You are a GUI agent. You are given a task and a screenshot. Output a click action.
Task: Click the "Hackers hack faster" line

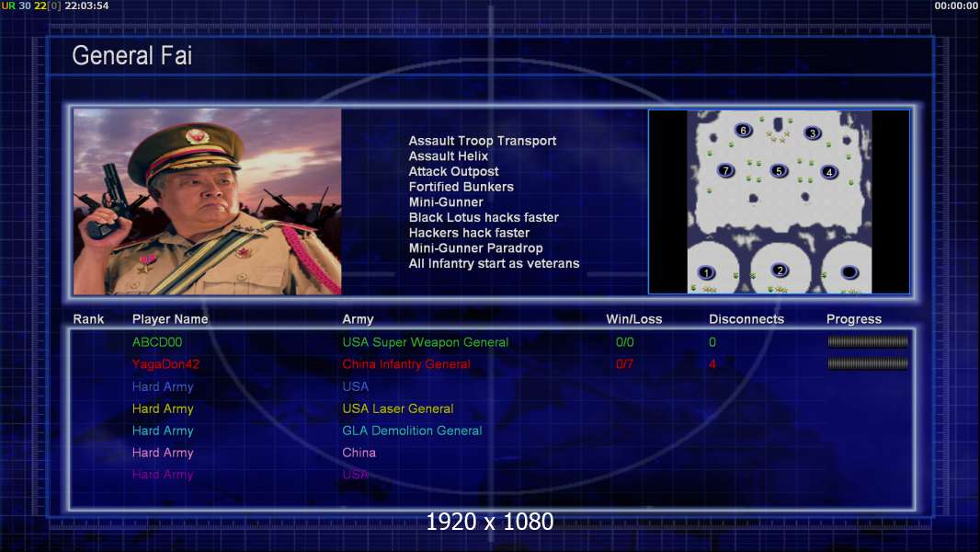click(x=470, y=233)
